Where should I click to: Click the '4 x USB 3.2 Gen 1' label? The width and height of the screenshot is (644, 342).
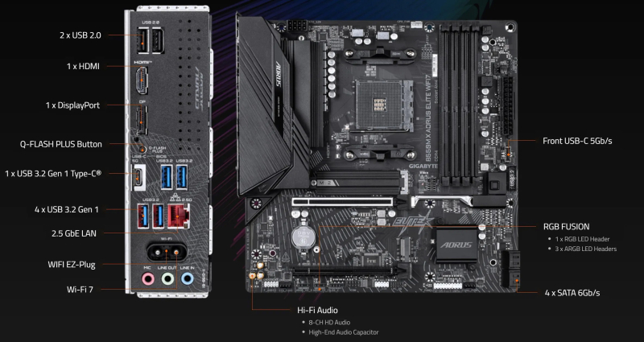point(67,209)
